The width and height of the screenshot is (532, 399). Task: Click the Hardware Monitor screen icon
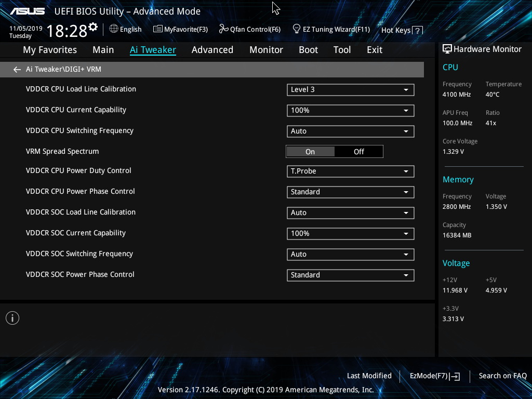[447, 49]
